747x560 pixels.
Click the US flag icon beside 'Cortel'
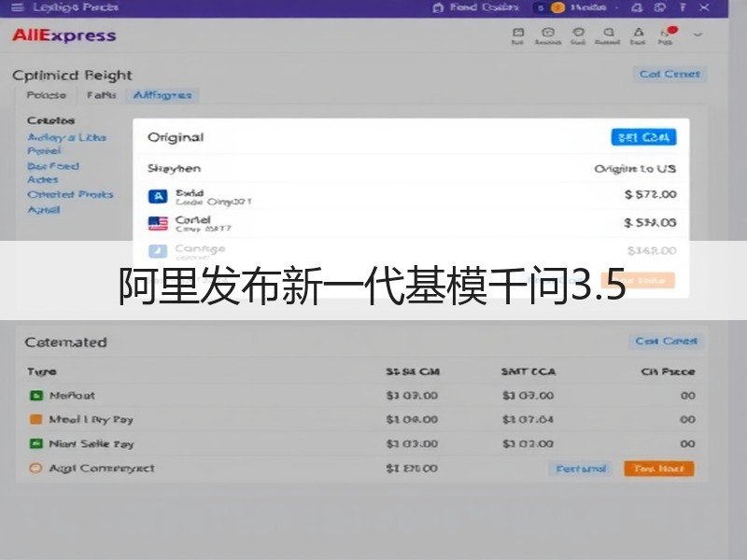pos(158,223)
